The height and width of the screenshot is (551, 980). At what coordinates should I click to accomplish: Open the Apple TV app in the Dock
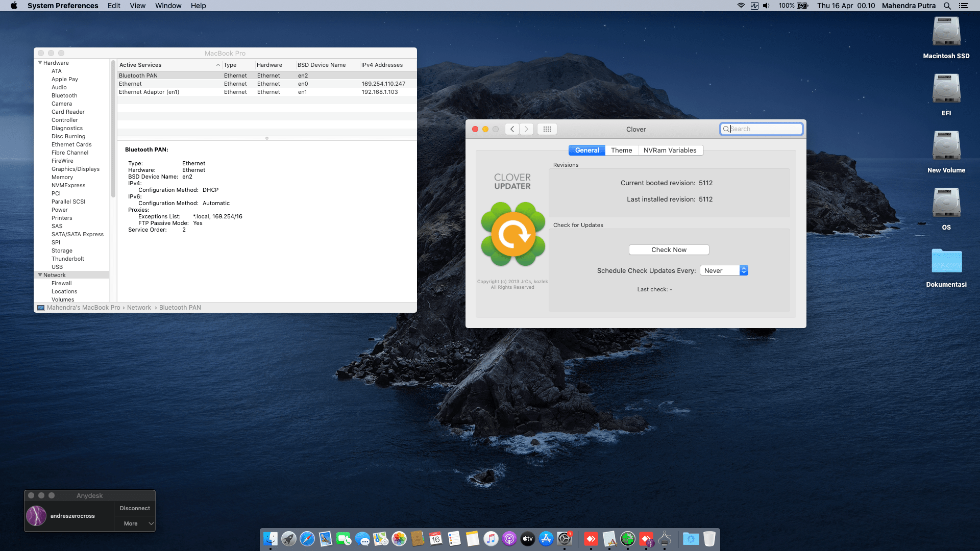click(x=528, y=539)
